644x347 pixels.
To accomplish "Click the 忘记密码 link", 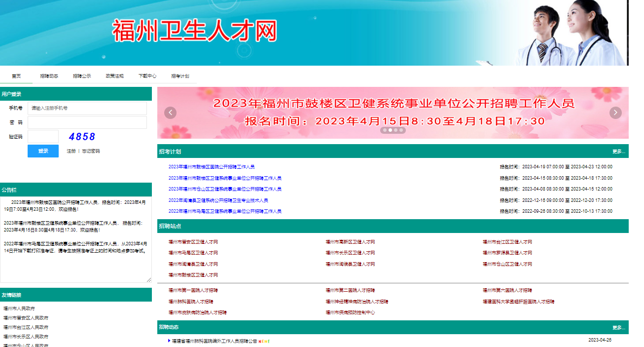I will (91, 151).
